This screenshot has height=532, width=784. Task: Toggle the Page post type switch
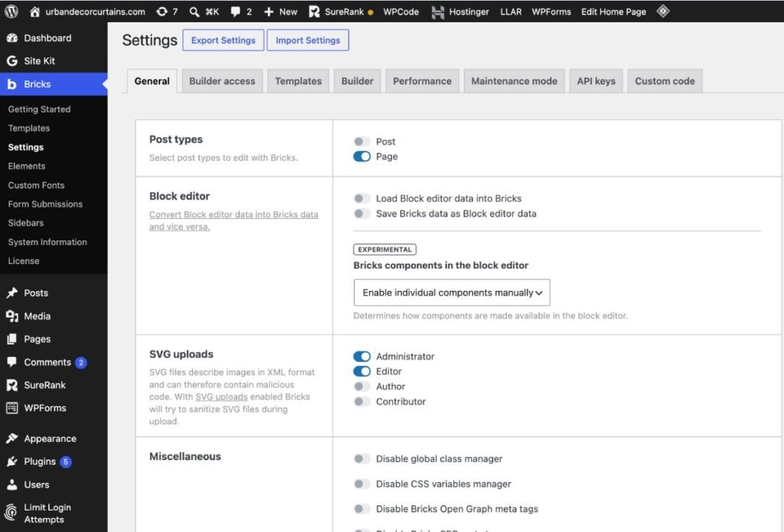tap(362, 156)
